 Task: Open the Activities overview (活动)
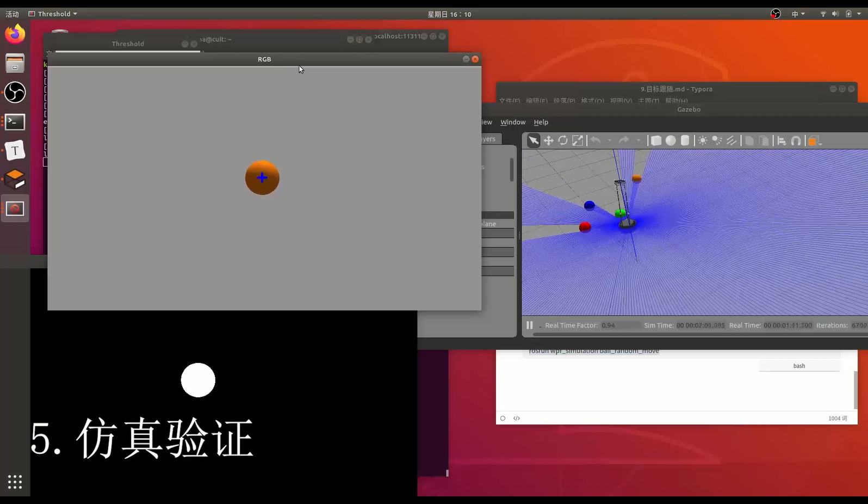[12, 14]
